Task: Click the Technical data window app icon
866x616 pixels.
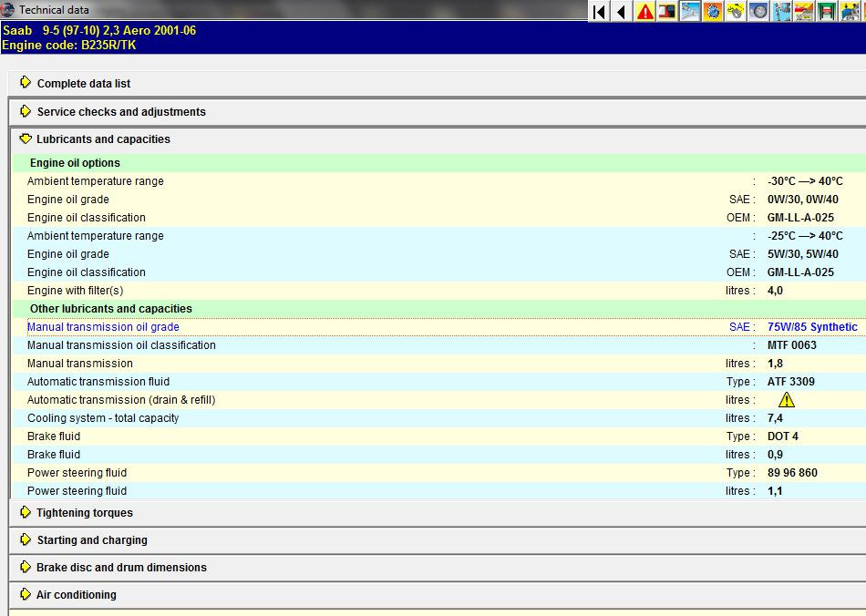Action: pyautogui.click(x=7, y=9)
